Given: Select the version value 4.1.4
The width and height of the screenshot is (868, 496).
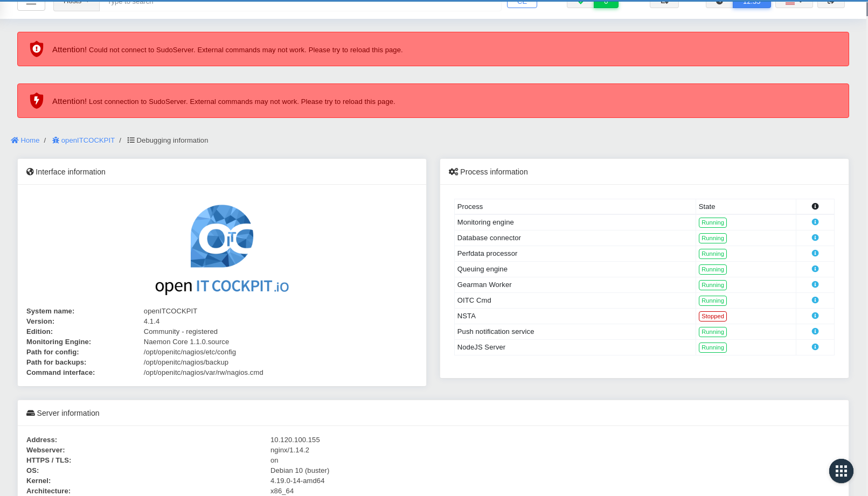Looking at the screenshot, I should (151, 322).
